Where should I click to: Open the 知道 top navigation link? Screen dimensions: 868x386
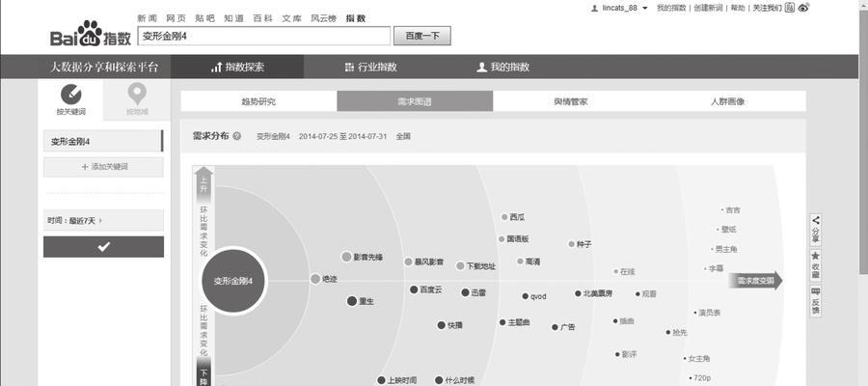click(233, 18)
